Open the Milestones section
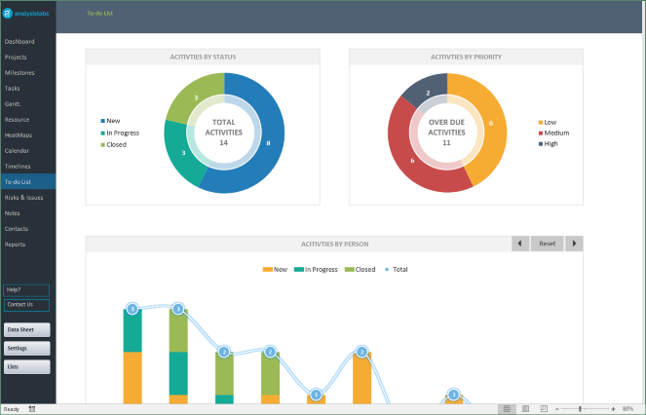This screenshot has width=646, height=415. [19, 73]
